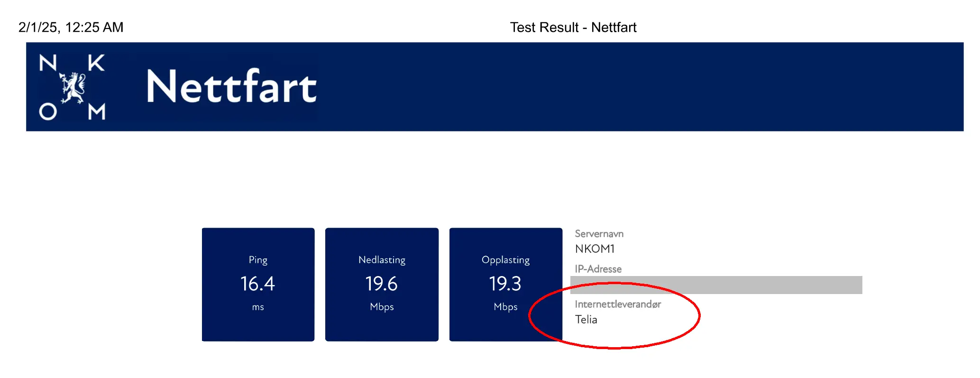Click the NKOM1 server name value
980x378 pixels.
595,249
